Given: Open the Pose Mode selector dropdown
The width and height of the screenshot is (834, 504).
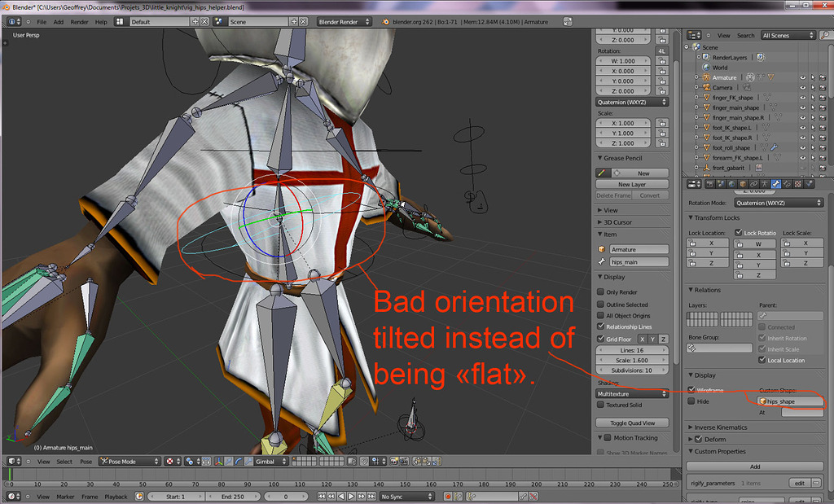Looking at the screenshot, I should (129, 462).
